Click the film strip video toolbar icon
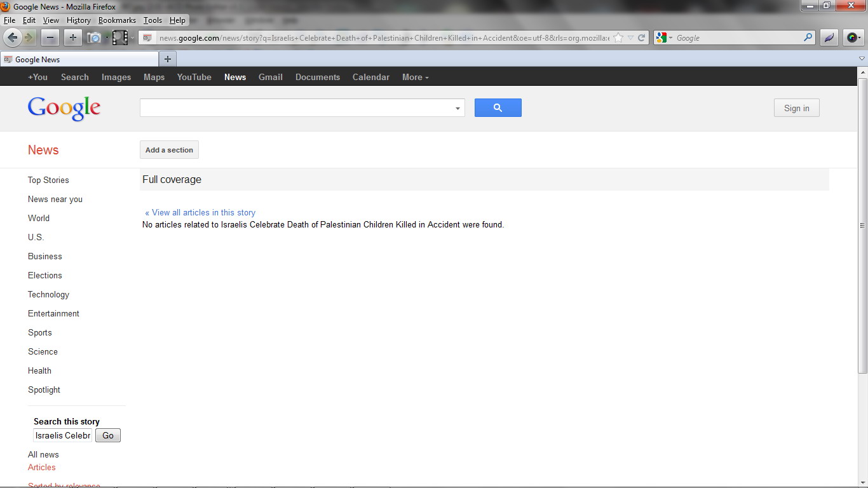 (120, 37)
